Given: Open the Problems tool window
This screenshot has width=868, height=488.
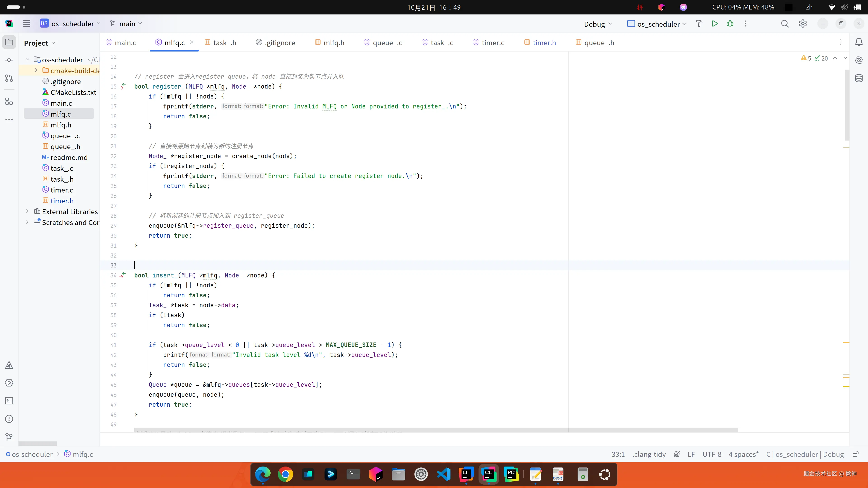Looking at the screenshot, I should 9,419.
